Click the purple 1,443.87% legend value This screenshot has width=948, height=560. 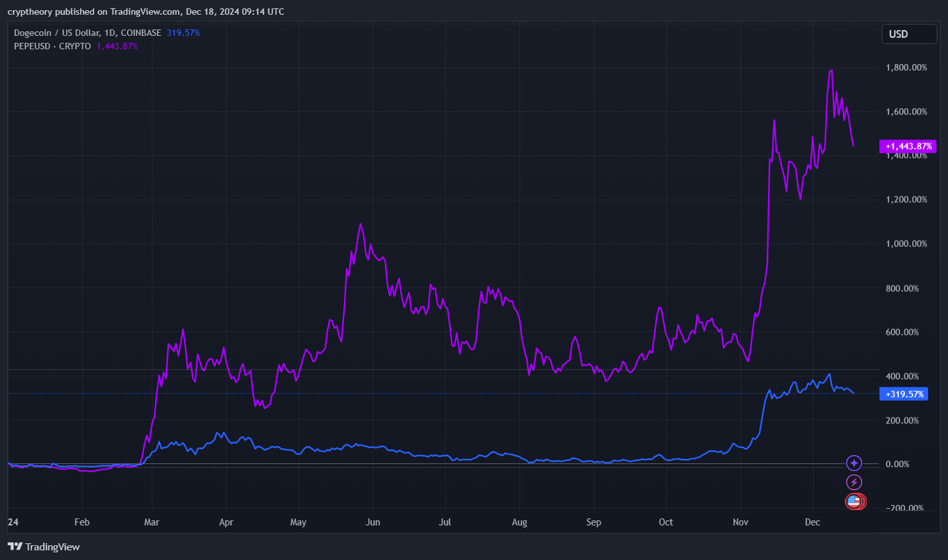coord(117,46)
